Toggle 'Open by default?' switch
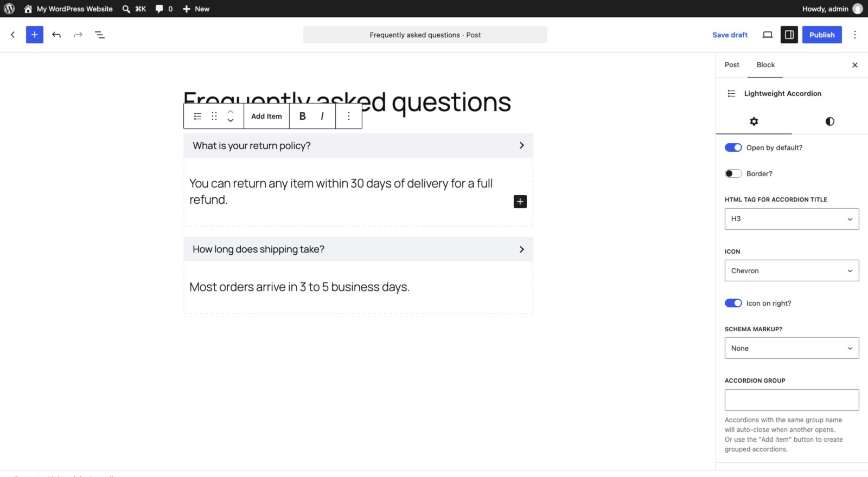This screenshot has height=477, width=868. 733,147
